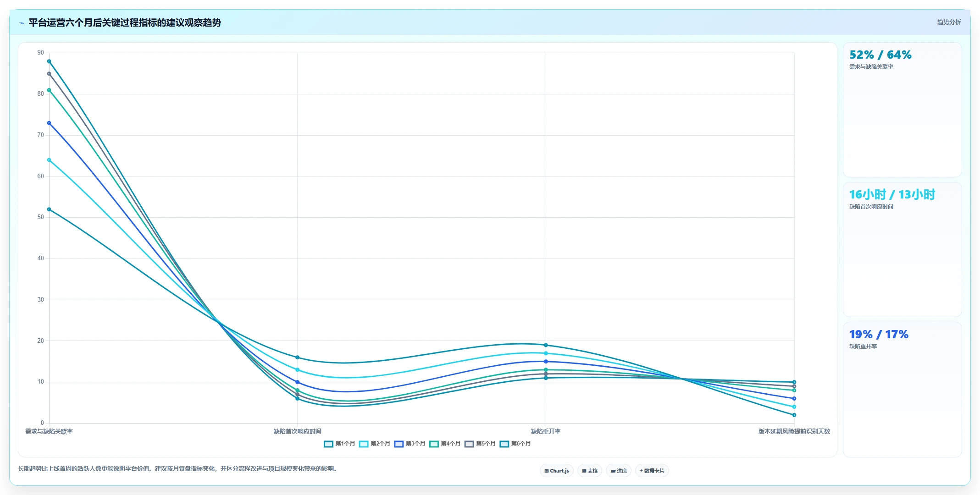Click the trend icon beside the dashboard title
Viewport: 980px width, 495px height.
point(22,23)
